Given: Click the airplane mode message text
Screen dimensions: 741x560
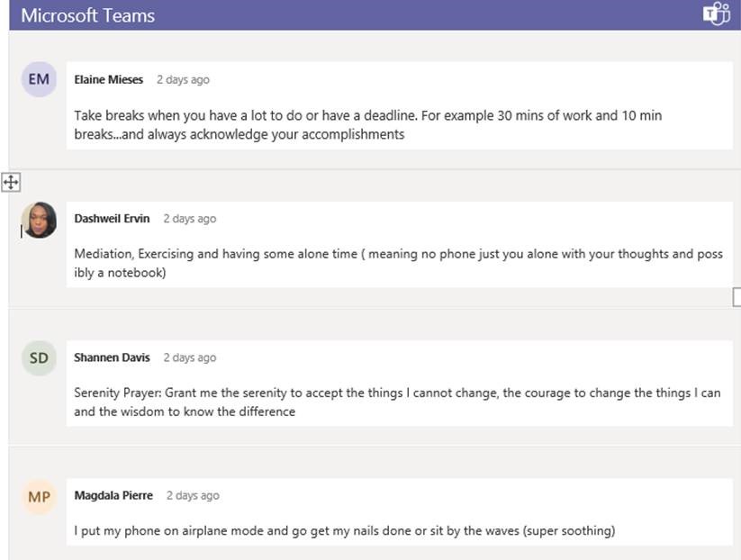Looking at the screenshot, I should click(344, 531).
